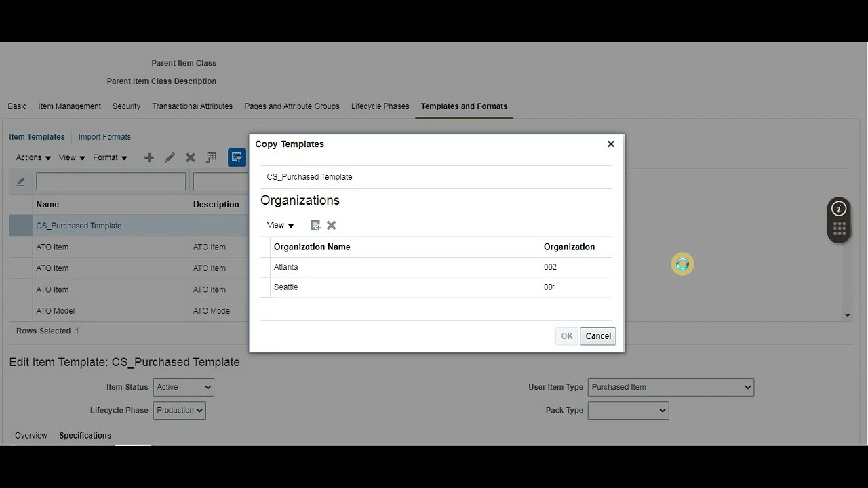Click the Description column header

(x=216, y=204)
